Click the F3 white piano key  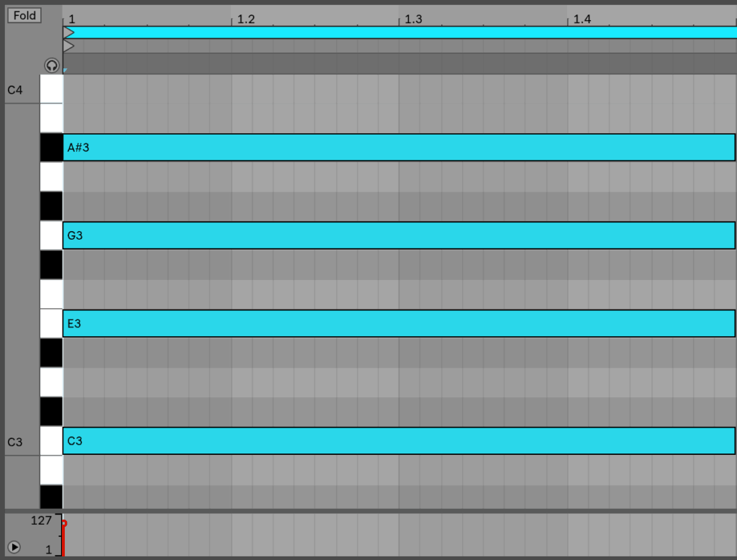51,294
